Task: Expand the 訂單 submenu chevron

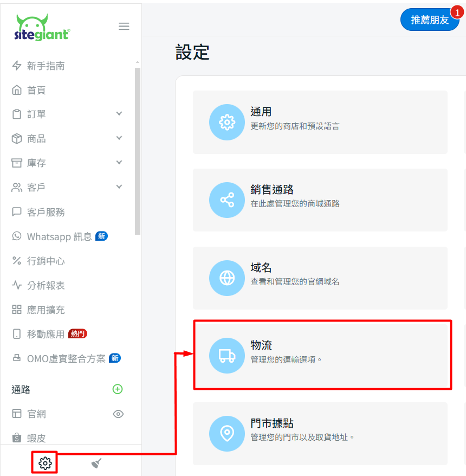Action: (x=119, y=113)
